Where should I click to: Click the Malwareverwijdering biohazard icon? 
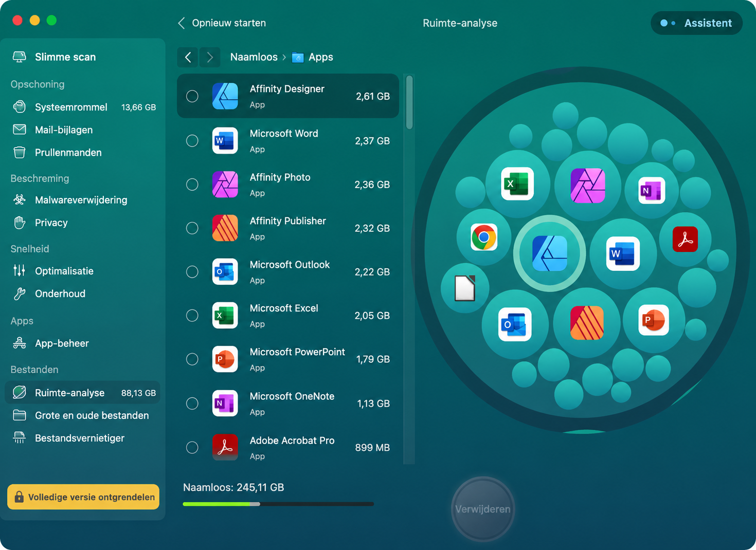pyautogui.click(x=20, y=199)
